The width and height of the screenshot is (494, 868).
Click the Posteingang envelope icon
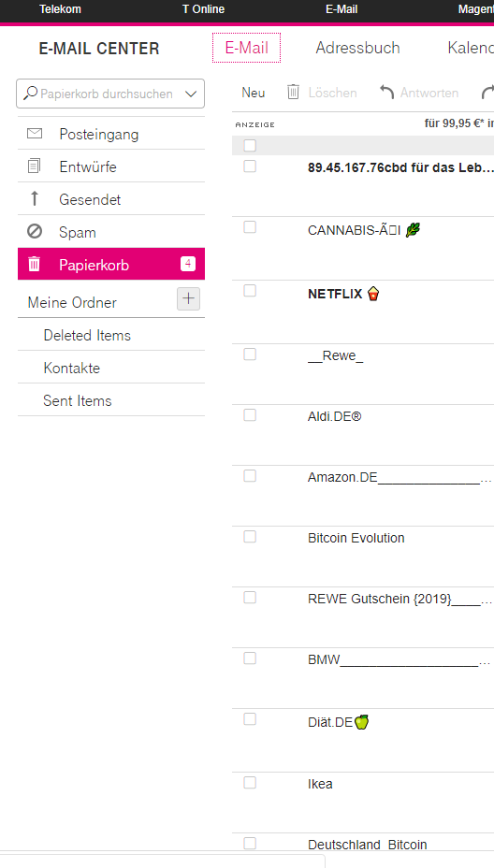point(35,134)
